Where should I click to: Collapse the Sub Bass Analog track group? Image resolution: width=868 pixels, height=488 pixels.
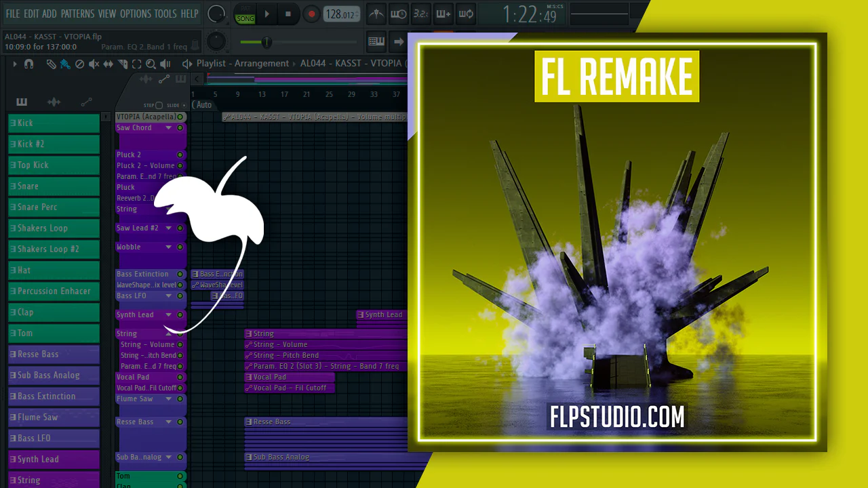click(x=169, y=457)
